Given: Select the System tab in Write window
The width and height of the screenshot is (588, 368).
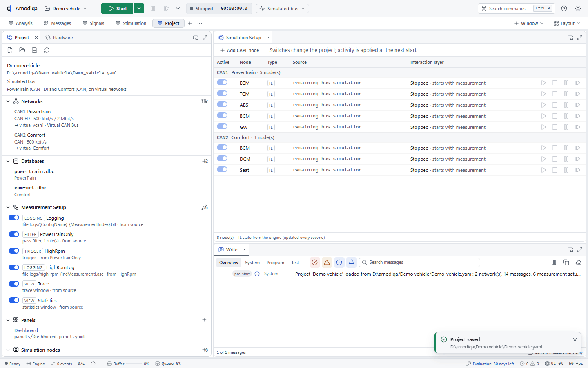Looking at the screenshot, I should pos(252,263).
